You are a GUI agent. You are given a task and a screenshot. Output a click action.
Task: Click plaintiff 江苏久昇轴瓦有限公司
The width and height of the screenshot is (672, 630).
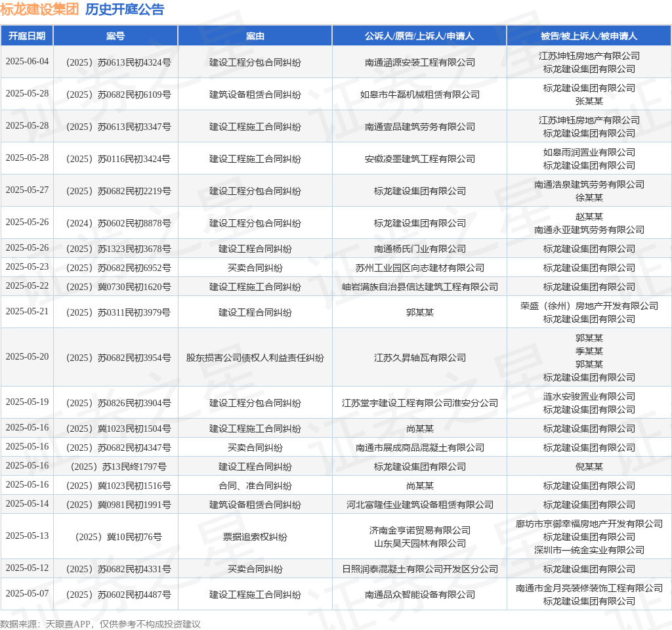tap(419, 358)
